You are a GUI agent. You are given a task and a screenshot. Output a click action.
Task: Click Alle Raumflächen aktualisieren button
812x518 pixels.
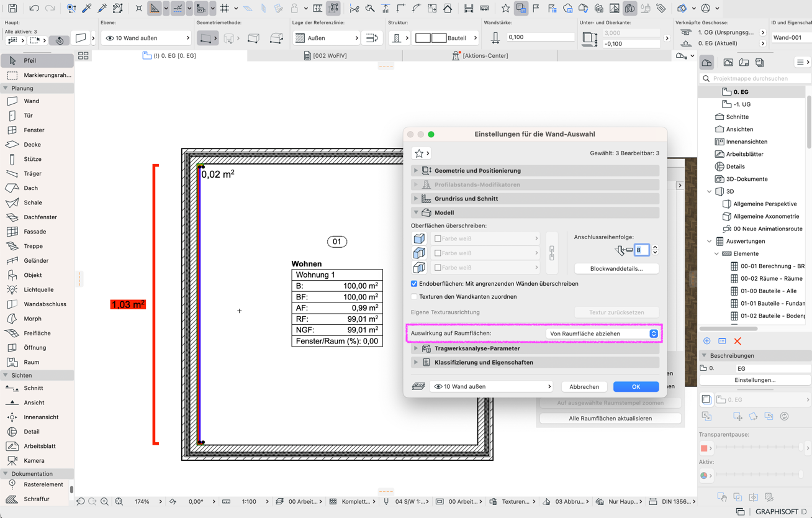(x=610, y=419)
